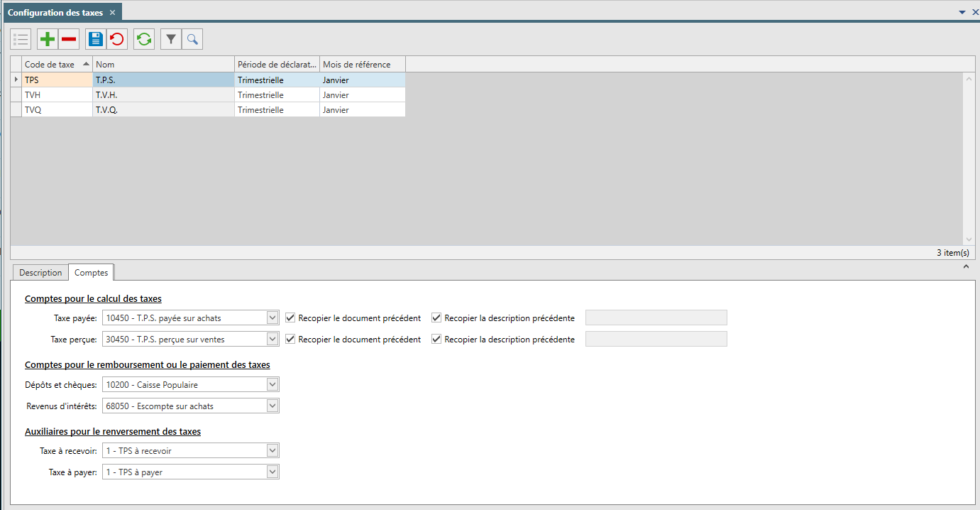Click the description field on Taxe payée row

656,318
